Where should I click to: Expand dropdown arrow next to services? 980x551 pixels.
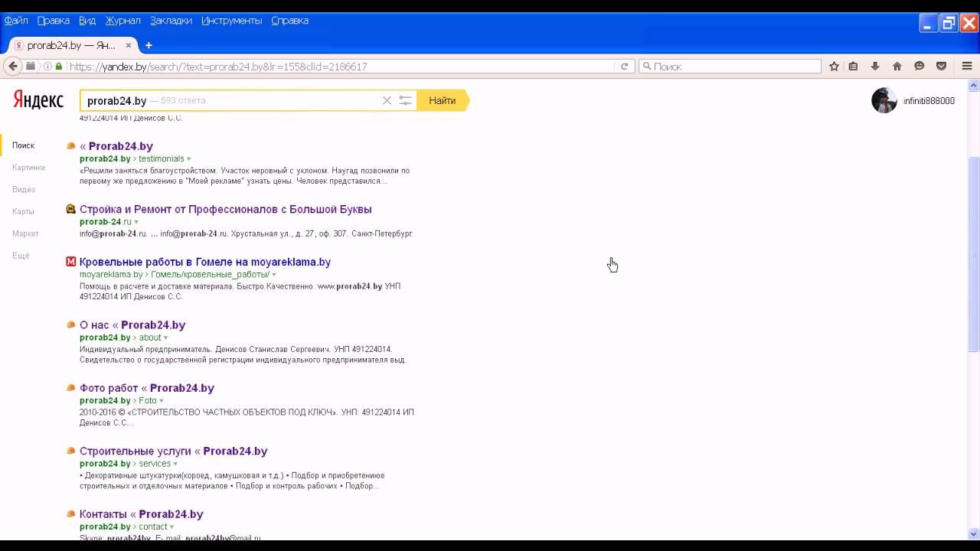click(175, 465)
